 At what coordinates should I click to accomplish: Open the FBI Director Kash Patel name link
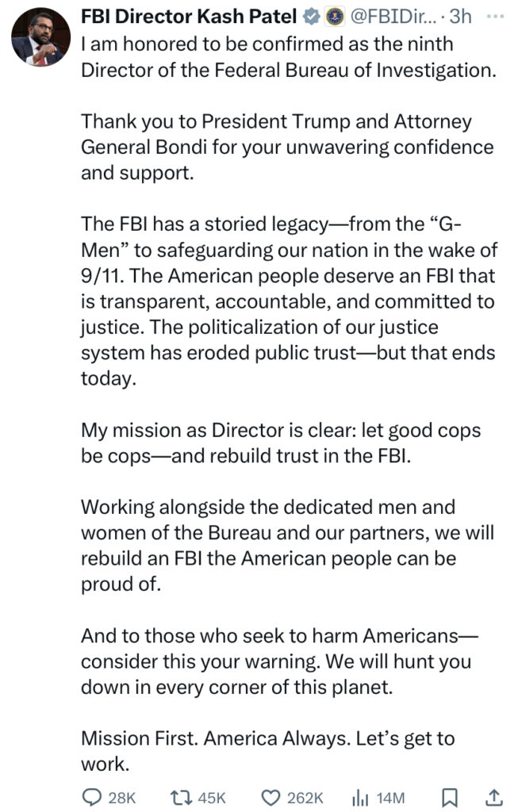pyautogui.click(x=189, y=17)
